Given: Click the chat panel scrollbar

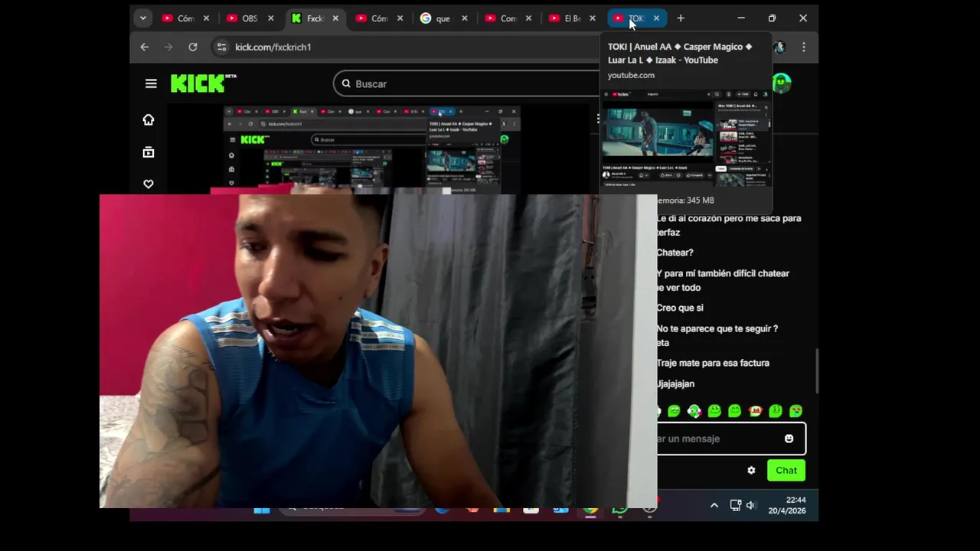Looking at the screenshot, I should (815, 371).
